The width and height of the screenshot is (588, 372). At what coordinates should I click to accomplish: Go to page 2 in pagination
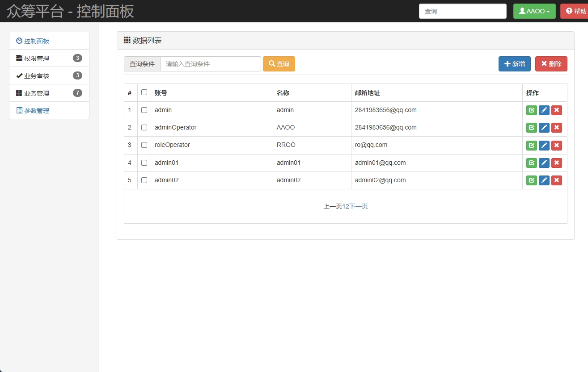coord(347,206)
